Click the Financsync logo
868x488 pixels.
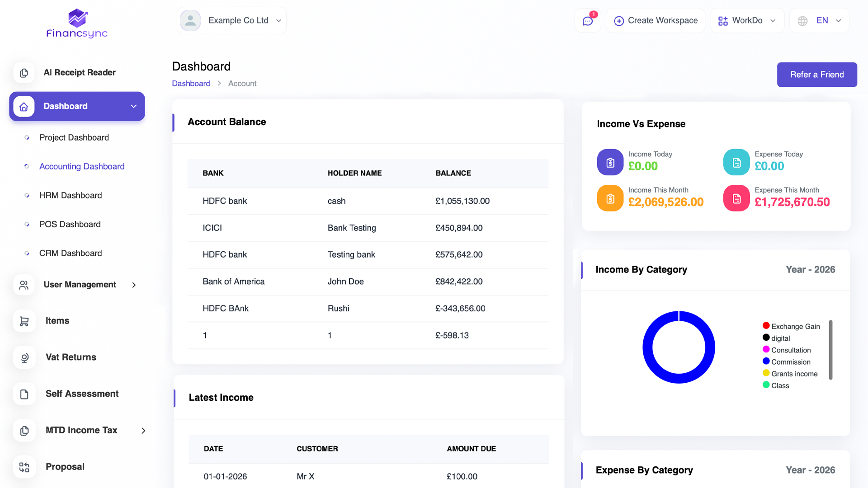[77, 23]
